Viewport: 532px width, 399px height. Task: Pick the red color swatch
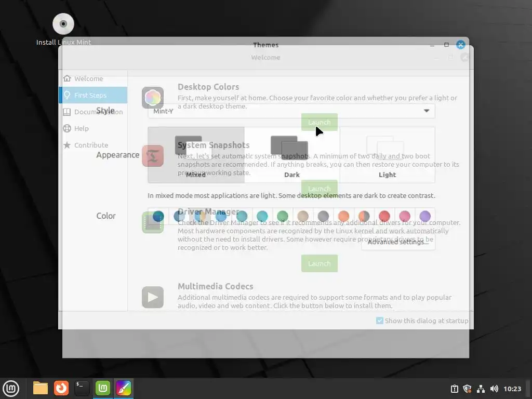(x=384, y=216)
